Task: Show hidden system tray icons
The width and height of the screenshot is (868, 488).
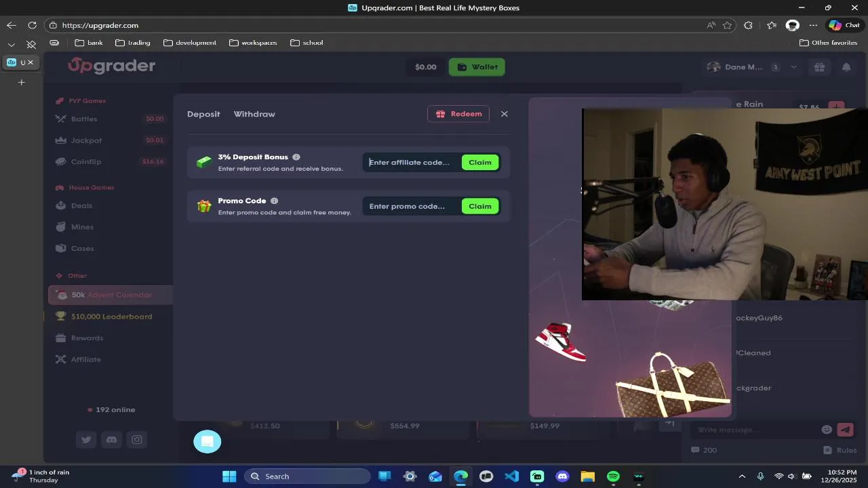Action: [x=742, y=476]
